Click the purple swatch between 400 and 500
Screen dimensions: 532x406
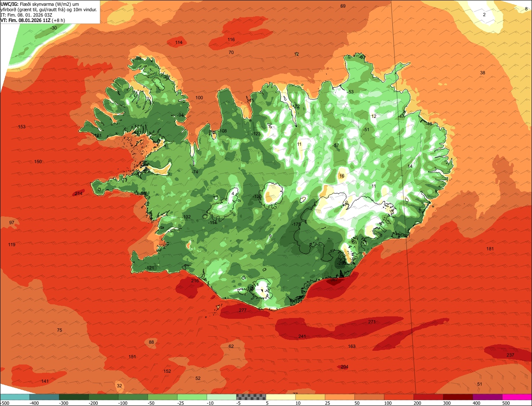pyautogui.click(x=487, y=397)
